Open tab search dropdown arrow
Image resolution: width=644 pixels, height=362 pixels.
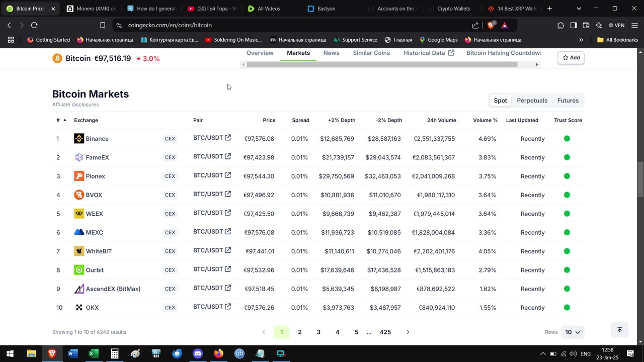click(x=579, y=9)
